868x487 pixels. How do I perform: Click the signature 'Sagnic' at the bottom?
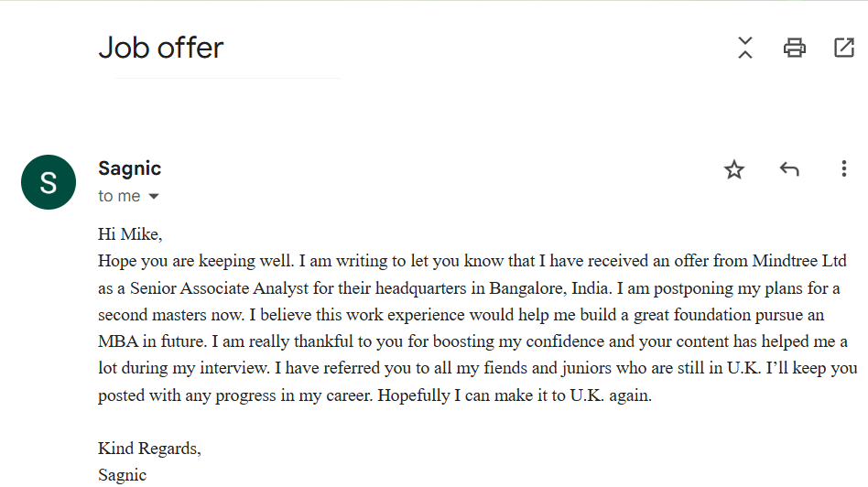(x=122, y=475)
